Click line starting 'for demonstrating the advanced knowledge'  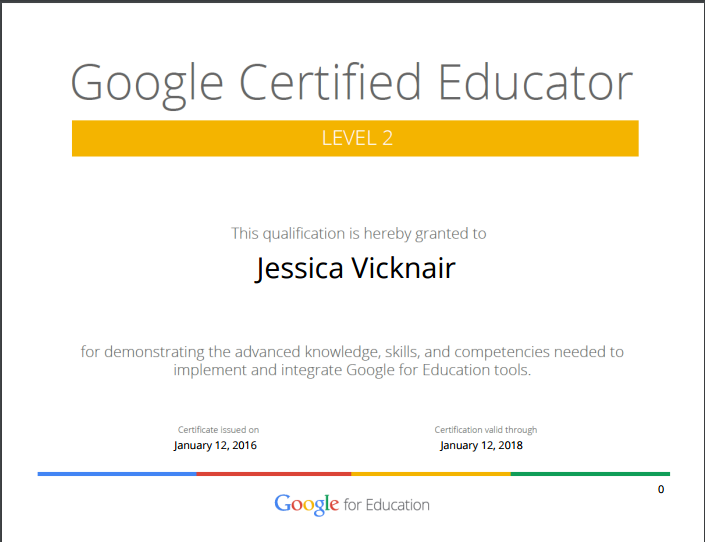pos(352,352)
